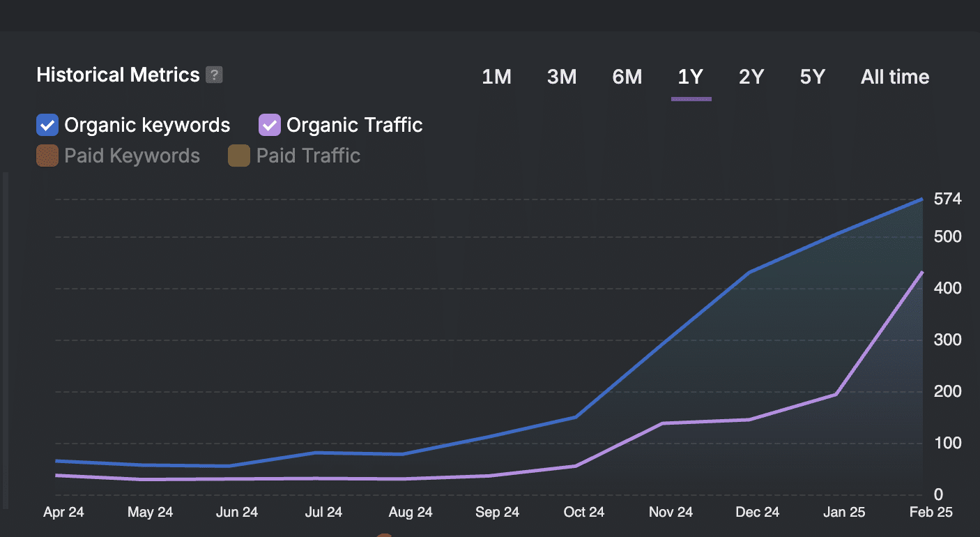Image resolution: width=980 pixels, height=537 pixels.
Task: Disable the Organic Traffic series
Action: (269, 124)
